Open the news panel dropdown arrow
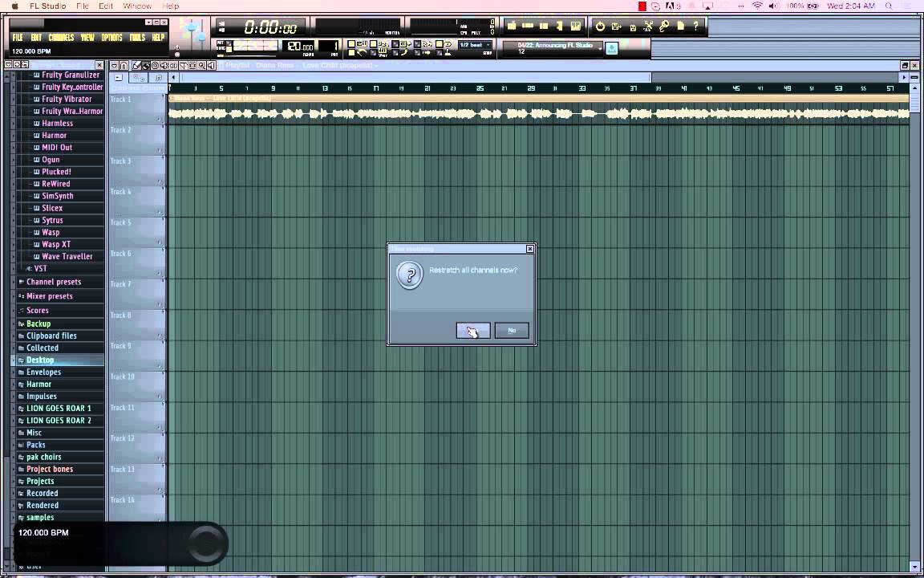This screenshot has width=924, height=578. tap(600, 48)
